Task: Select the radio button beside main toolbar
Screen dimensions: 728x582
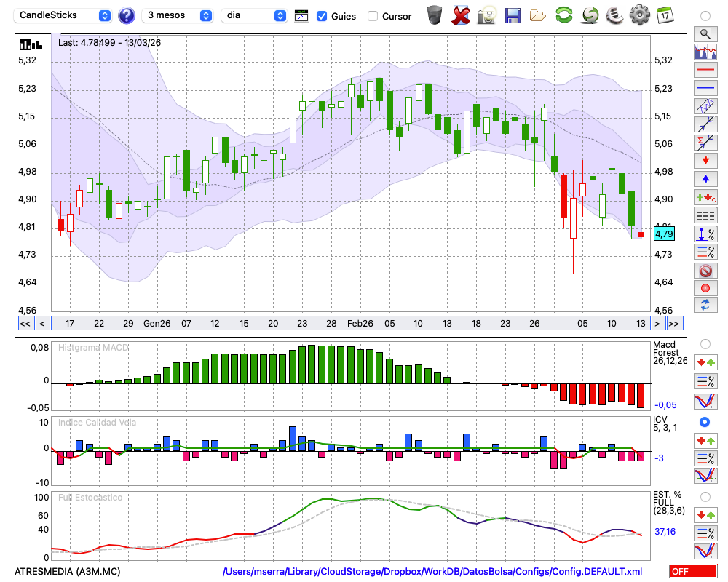Action: point(705,16)
